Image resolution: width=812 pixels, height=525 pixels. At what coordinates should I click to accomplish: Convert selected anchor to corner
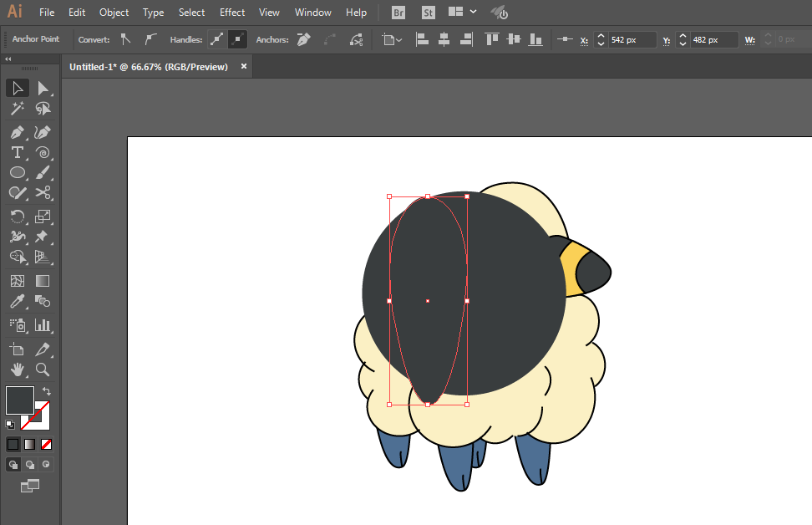tap(125, 39)
